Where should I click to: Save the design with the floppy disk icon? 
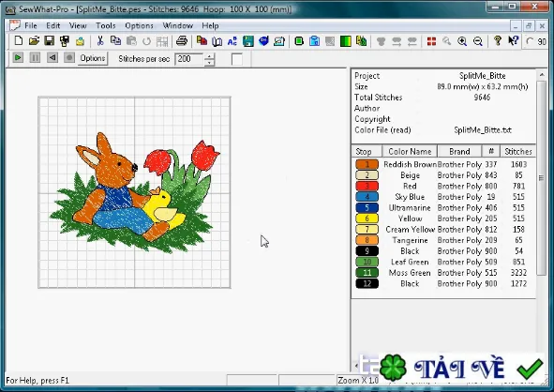tap(49, 41)
